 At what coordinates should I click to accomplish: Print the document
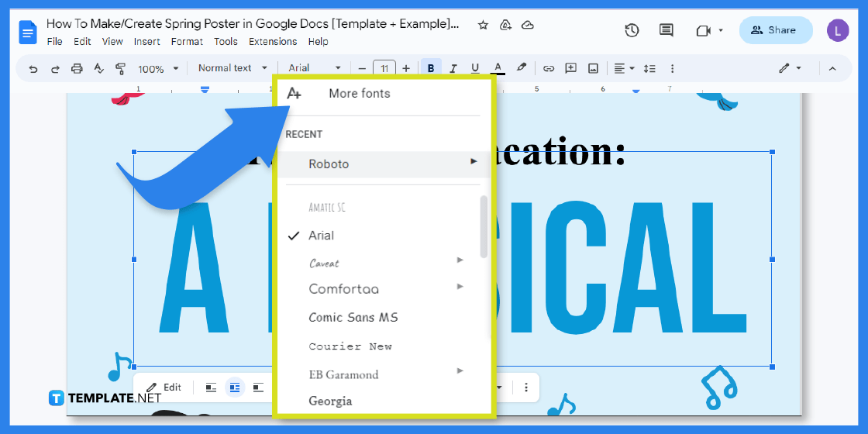click(x=77, y=69)
